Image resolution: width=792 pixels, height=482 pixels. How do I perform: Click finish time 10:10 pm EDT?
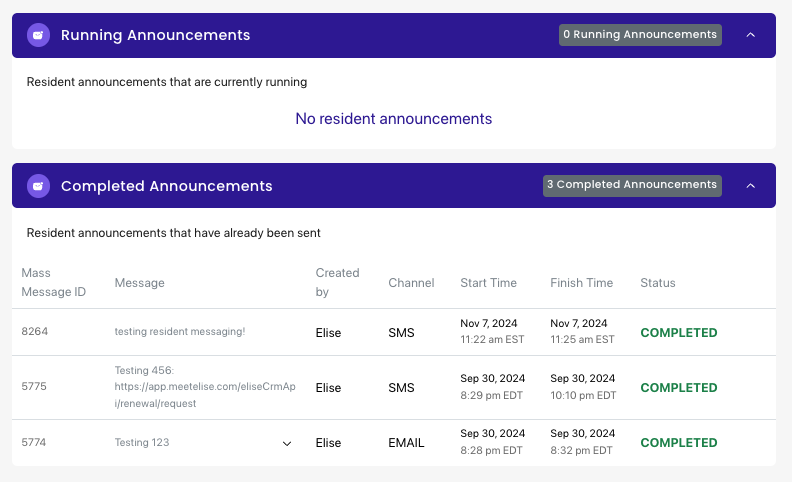click(x=583, y=396)
